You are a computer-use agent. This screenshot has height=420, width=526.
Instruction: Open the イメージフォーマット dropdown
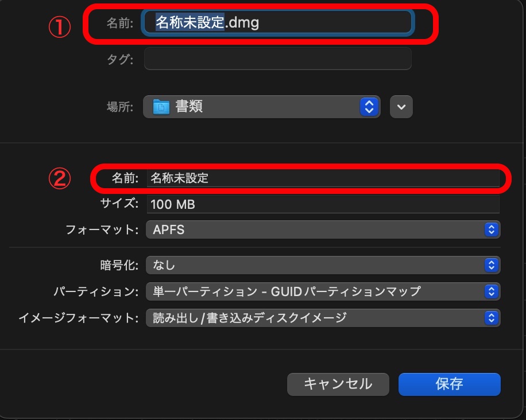point(323,318)
